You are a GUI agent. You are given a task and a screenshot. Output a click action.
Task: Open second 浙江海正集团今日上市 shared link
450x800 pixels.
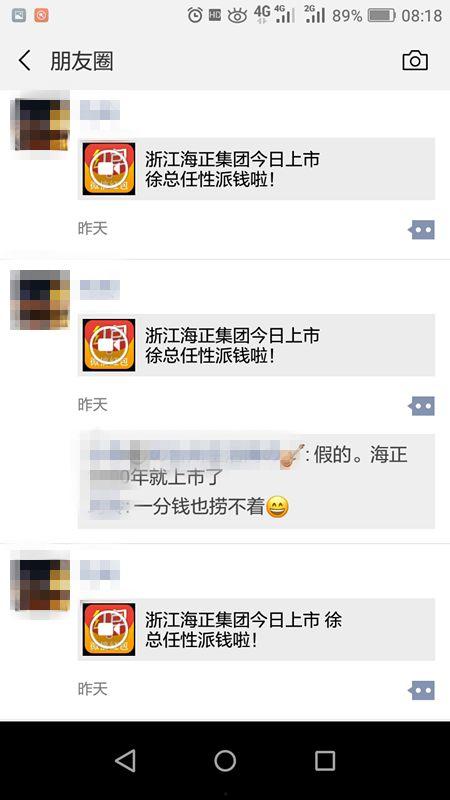point(257,345)
